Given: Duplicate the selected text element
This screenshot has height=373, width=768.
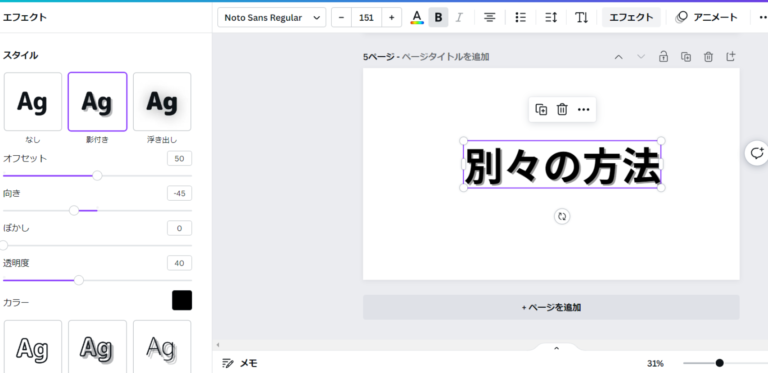Looking at the screenshot, I should click(x=541, y=109).
